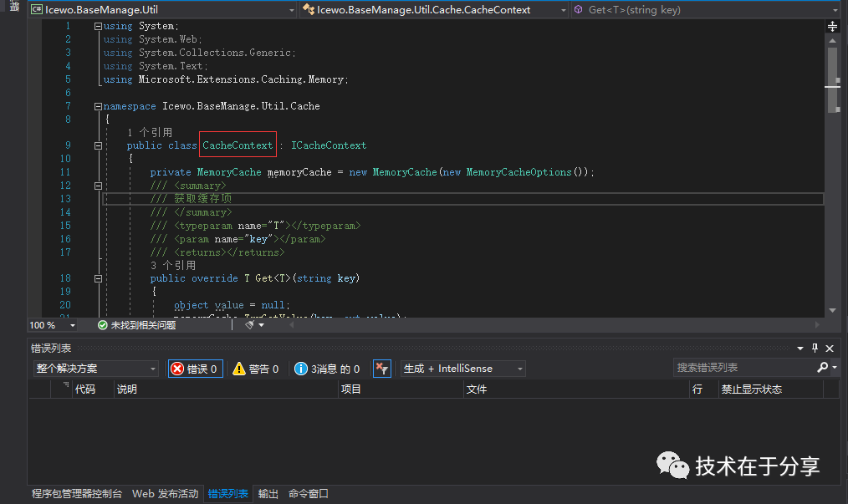The width and height of the screenshot is (848, 504).
Task: Open the code cleanup dropdown arrow
Action: 261,325
